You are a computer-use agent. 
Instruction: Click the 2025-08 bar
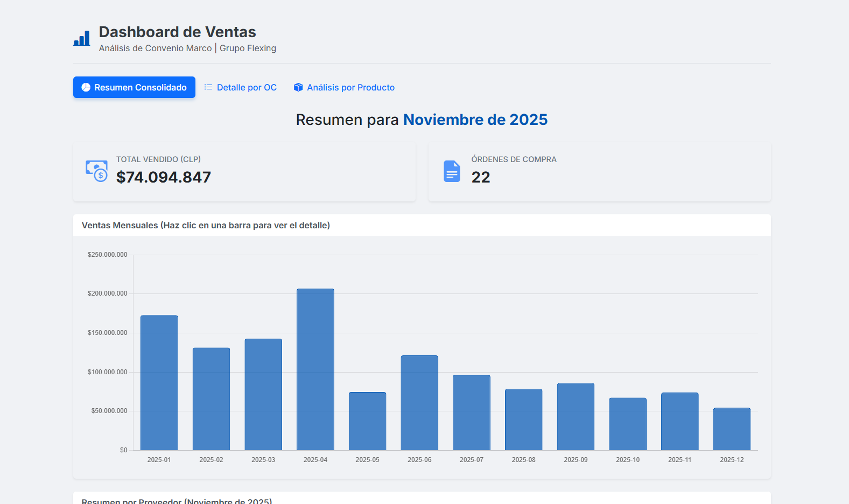point(523,419)
